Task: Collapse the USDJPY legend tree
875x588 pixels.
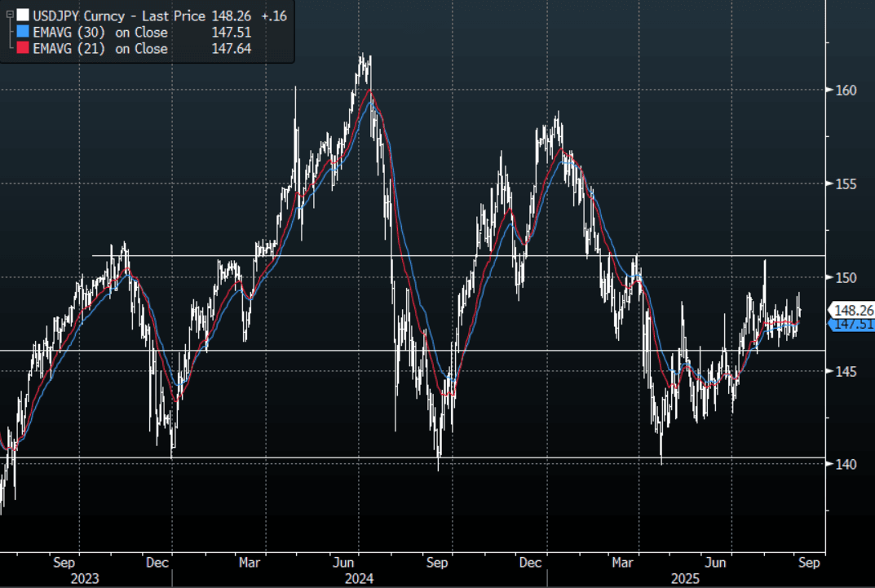Action: (9, 15)
